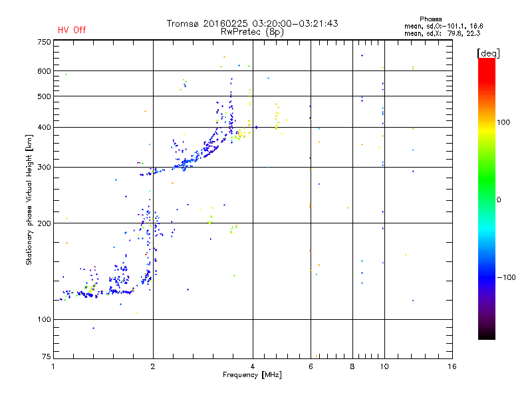This screenshot has height=399, width=532.
Task: Click the red 'HV Off' label
Action: click(72, 30)
